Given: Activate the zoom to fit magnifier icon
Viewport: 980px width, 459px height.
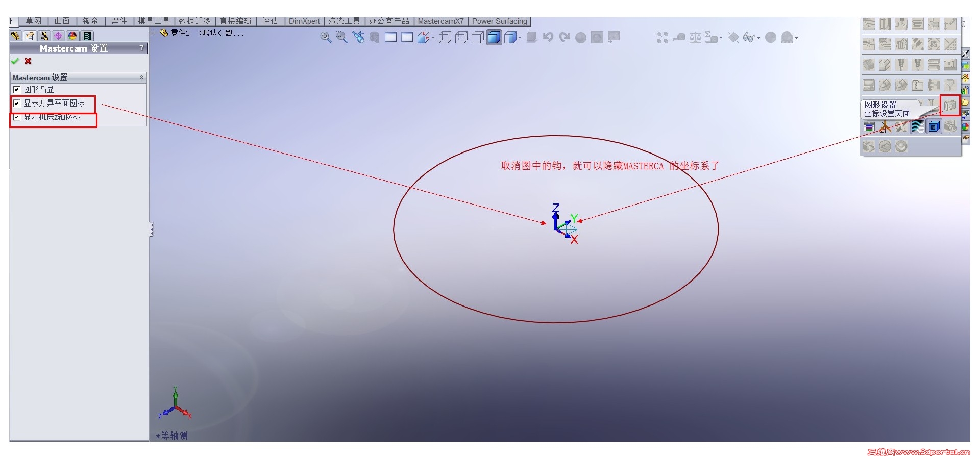Looking at the screenshot, I should 325,37.
